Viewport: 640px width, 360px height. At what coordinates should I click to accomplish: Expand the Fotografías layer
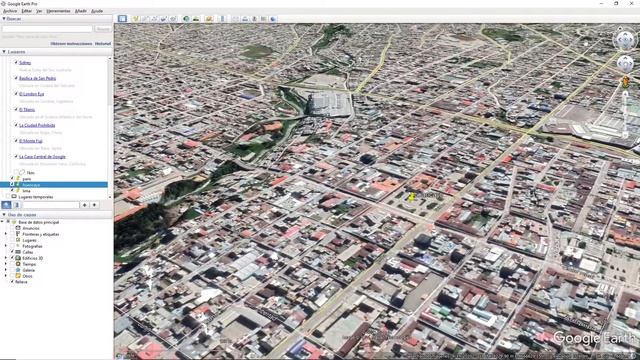(x=6, y=246)
